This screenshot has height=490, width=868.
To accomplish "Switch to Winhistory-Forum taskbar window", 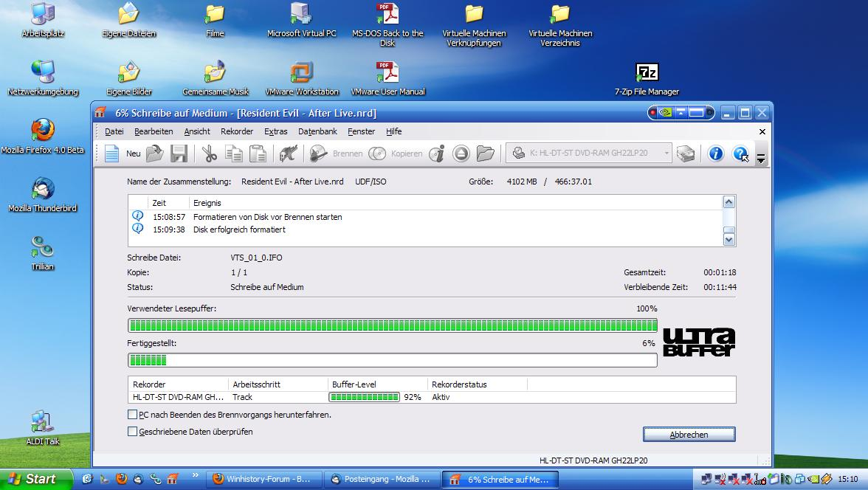I will [x=264, y=479].
